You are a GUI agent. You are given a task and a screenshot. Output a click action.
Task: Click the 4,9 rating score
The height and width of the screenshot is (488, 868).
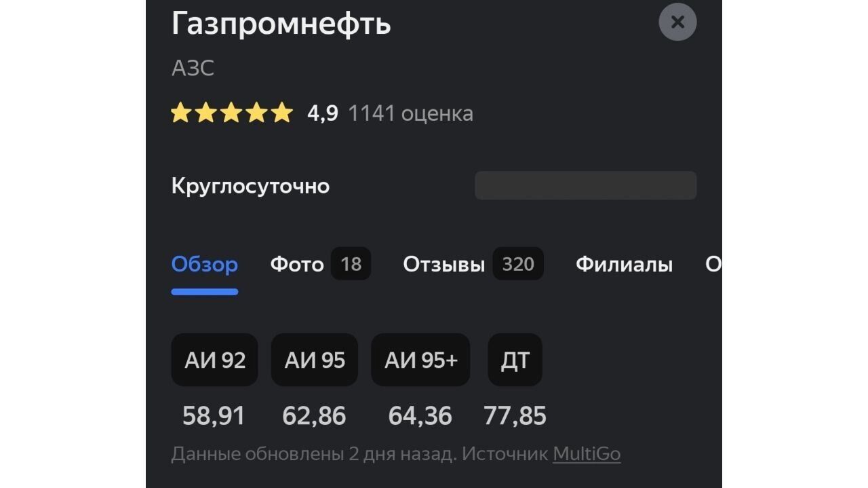click(x=322, y=113)
